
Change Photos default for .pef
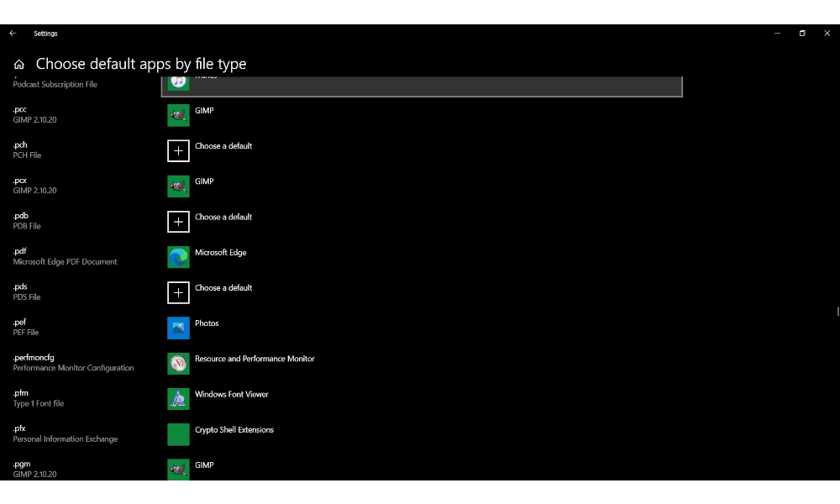207,323
